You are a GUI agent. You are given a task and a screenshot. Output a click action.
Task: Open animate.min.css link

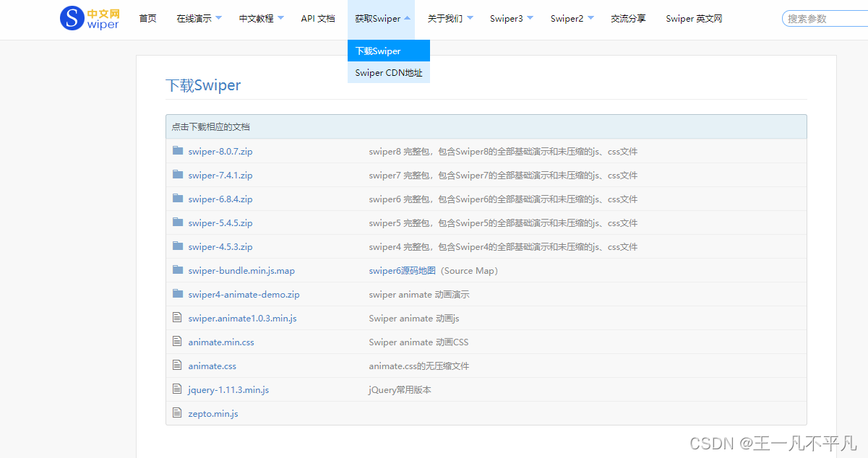[x=221, y=342]
